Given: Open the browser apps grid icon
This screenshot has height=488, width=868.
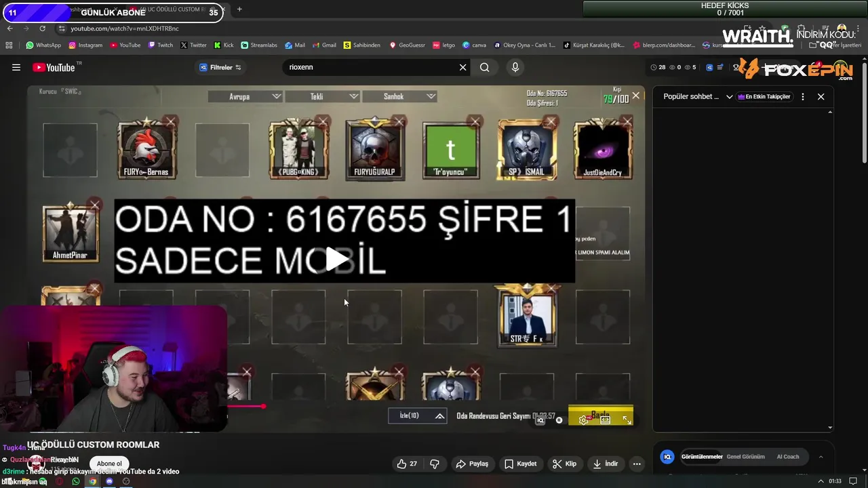Looking at the screenshot, I should (9, 45).
